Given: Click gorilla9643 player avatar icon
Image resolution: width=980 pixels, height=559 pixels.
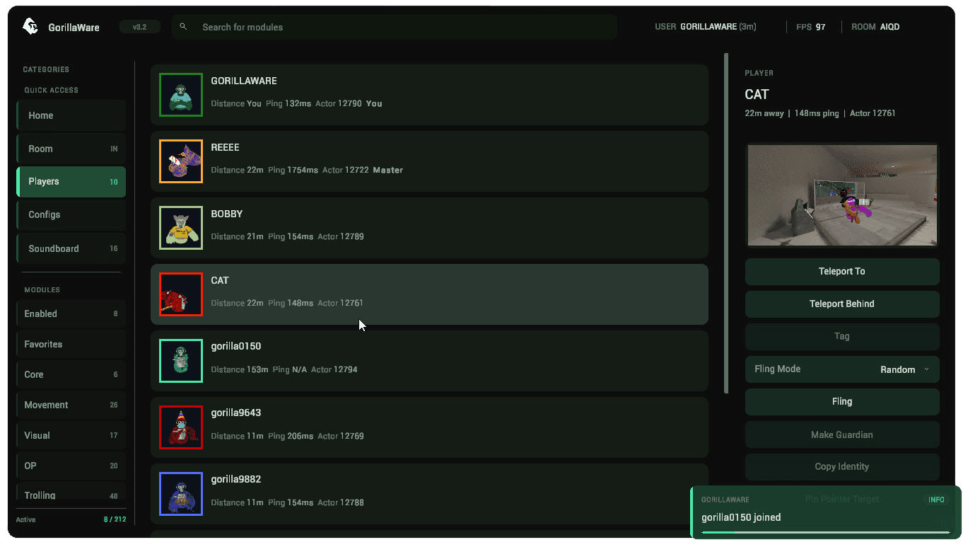Looking at the screenshot, I should (x=181, y=427).
